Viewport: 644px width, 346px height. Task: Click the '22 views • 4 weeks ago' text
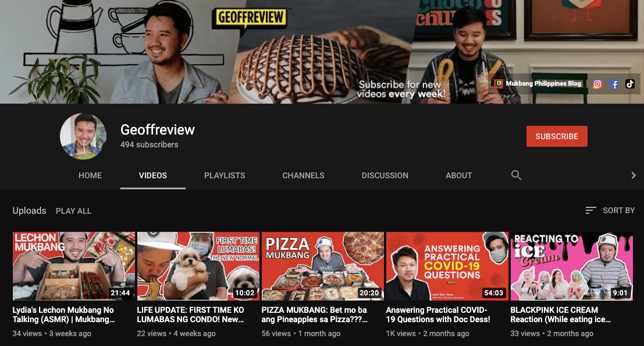[x=176, y=334]
